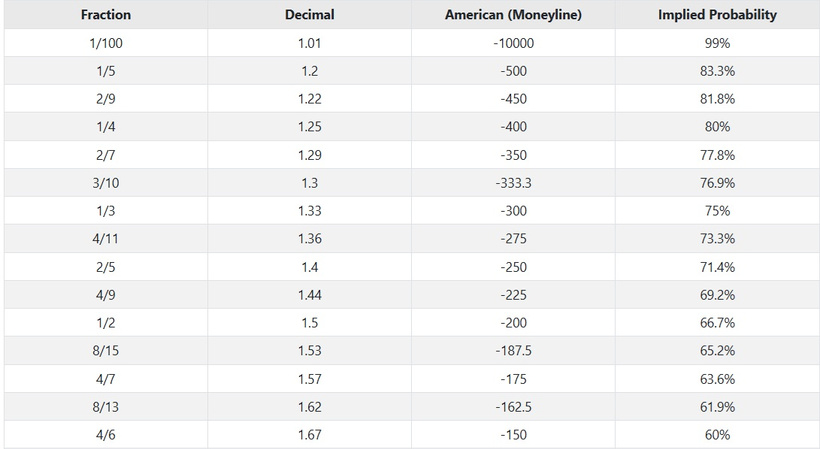This screenshot has width=820, height=449.
Task: Select the American (Moneyline) column header
Action: coord(513,15)
